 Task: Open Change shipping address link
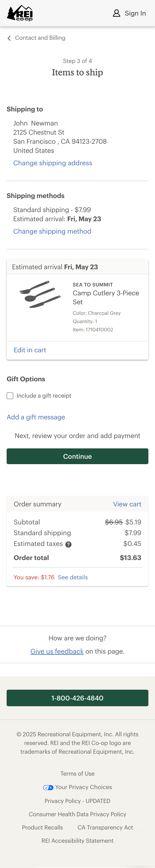(x=52, y=163)
